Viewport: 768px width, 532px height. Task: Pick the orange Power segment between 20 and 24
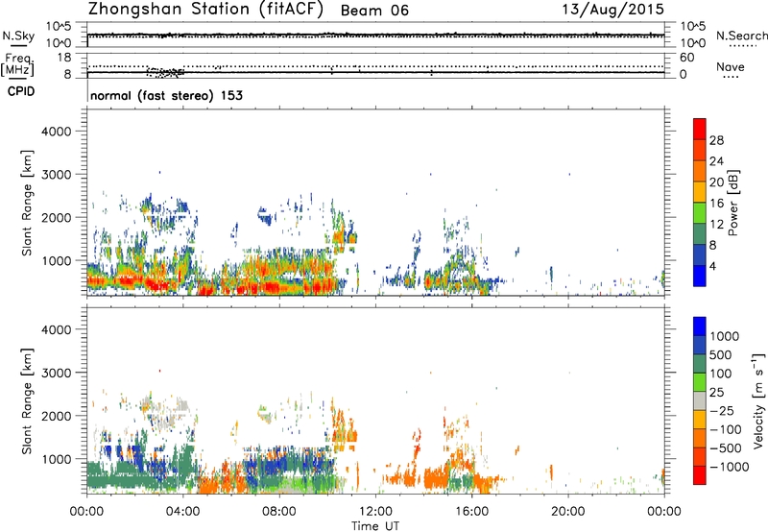pos(700,171)
